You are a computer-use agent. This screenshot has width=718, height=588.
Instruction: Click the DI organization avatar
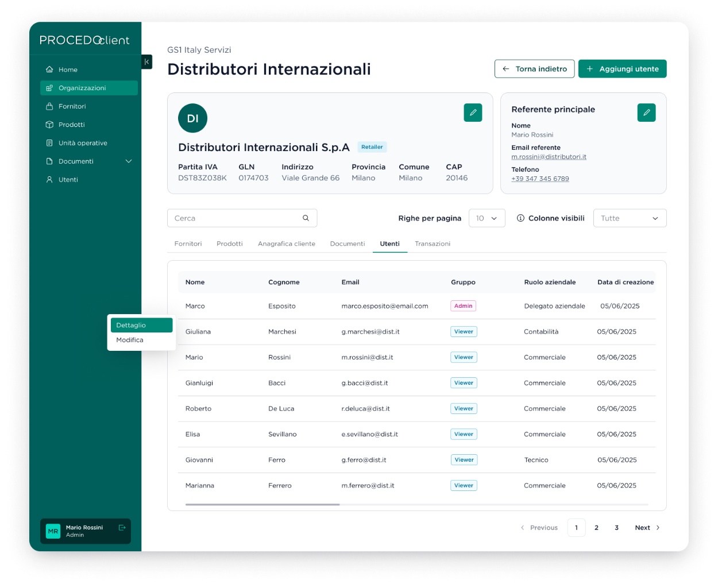(192, 118)
